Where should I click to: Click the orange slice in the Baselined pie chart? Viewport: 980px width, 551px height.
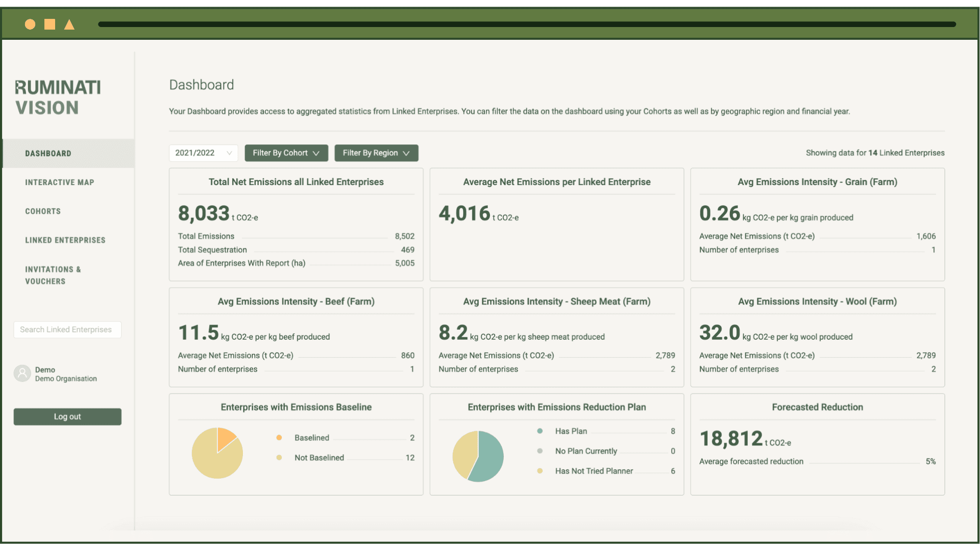pos(226,438)
